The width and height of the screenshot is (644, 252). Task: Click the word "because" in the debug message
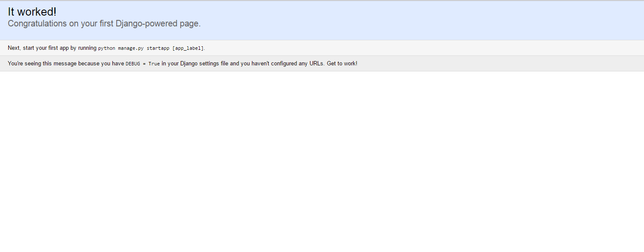(x=89, y=64)
